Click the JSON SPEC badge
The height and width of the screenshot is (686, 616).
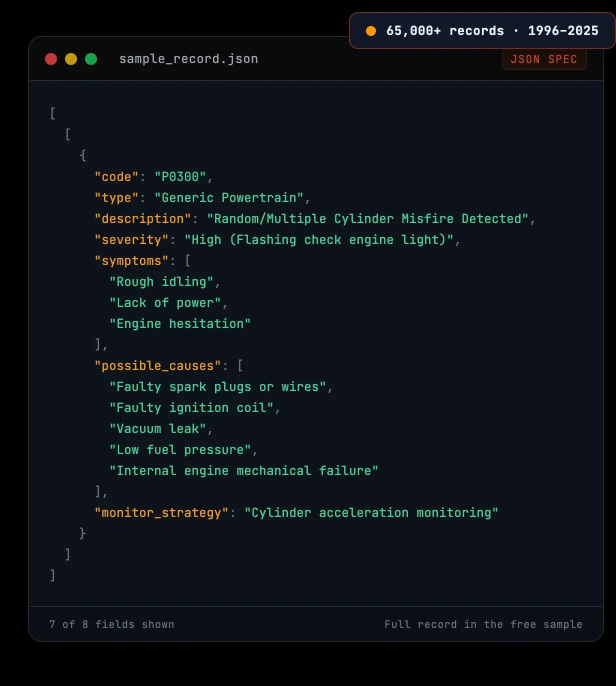544,59
